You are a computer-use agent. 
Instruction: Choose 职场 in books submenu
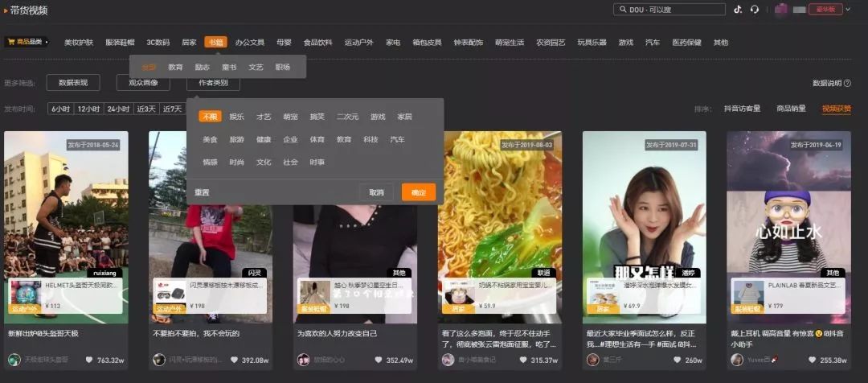point(282,67)
